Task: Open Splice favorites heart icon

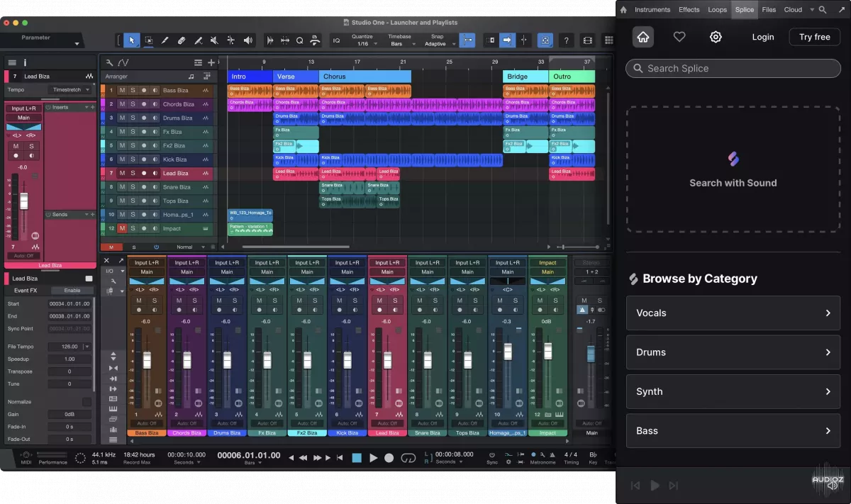Action: 679,37
